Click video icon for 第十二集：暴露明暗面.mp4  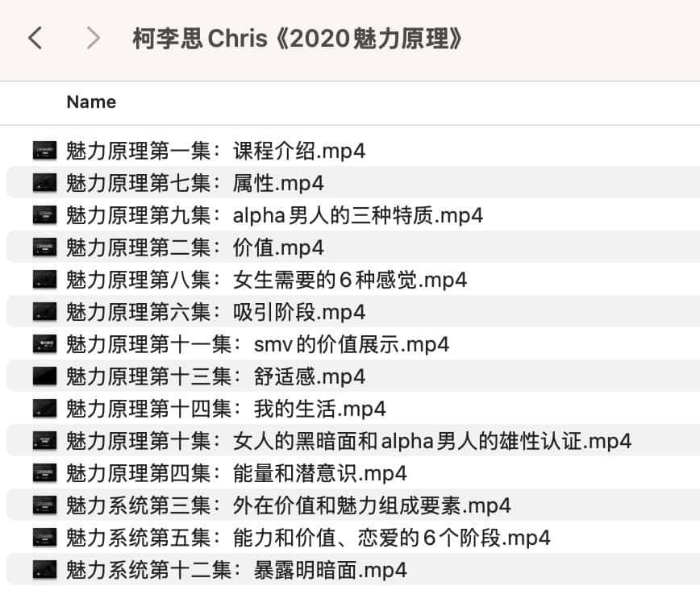[44, 571]
